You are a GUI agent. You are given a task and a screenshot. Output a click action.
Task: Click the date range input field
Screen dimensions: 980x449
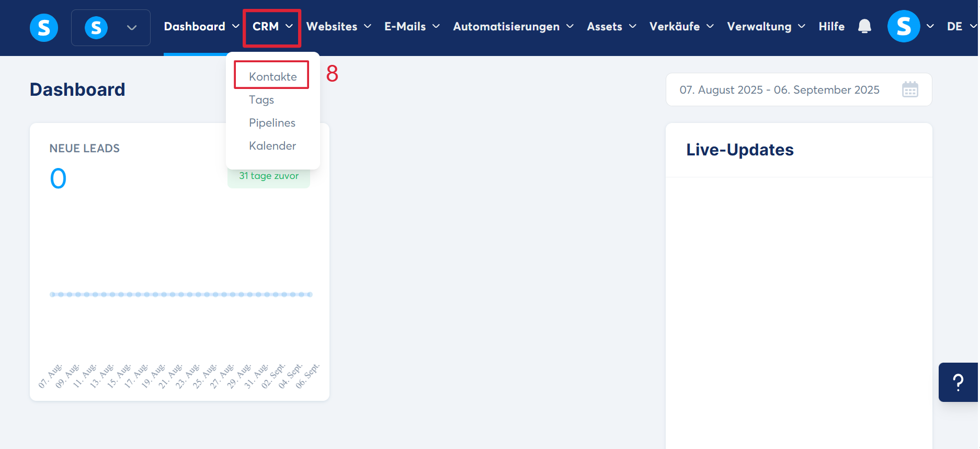(799, 89)
